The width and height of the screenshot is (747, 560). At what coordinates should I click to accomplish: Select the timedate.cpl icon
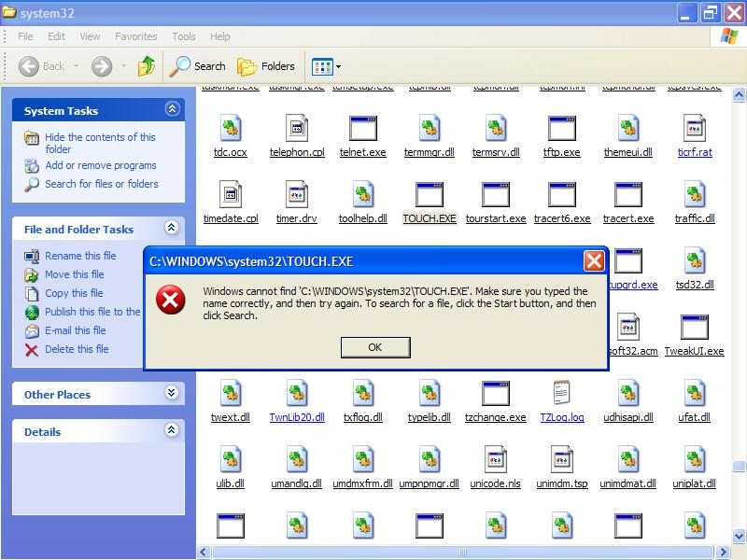[x=231, y=194]
